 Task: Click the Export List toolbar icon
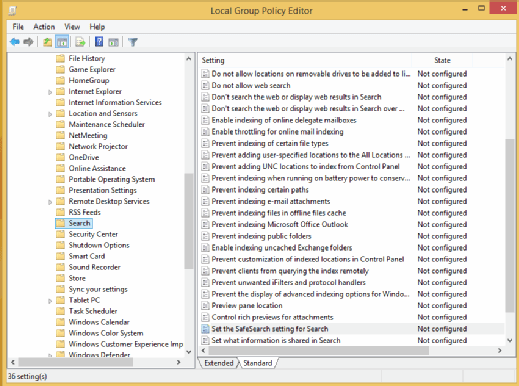80,42
